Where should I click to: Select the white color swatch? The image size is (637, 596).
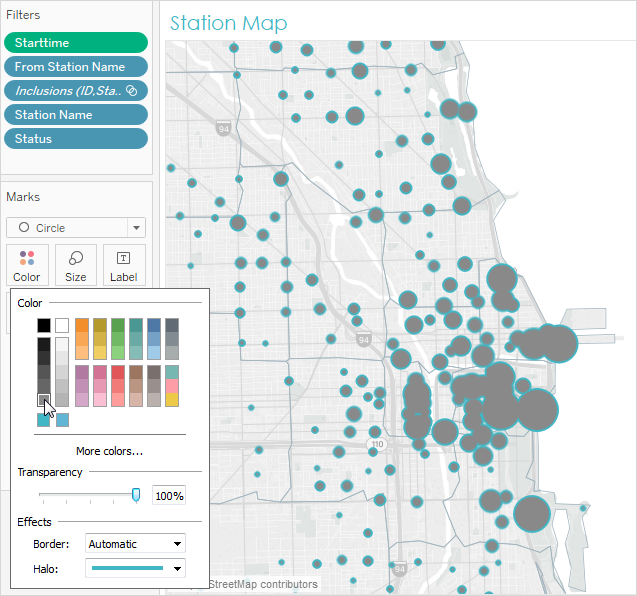pos(62,325)
